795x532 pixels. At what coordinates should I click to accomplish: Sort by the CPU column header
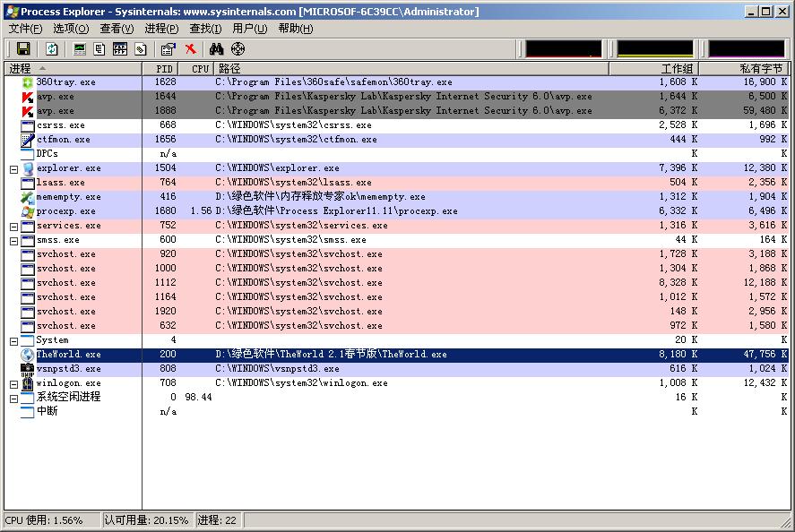point(196,68)
